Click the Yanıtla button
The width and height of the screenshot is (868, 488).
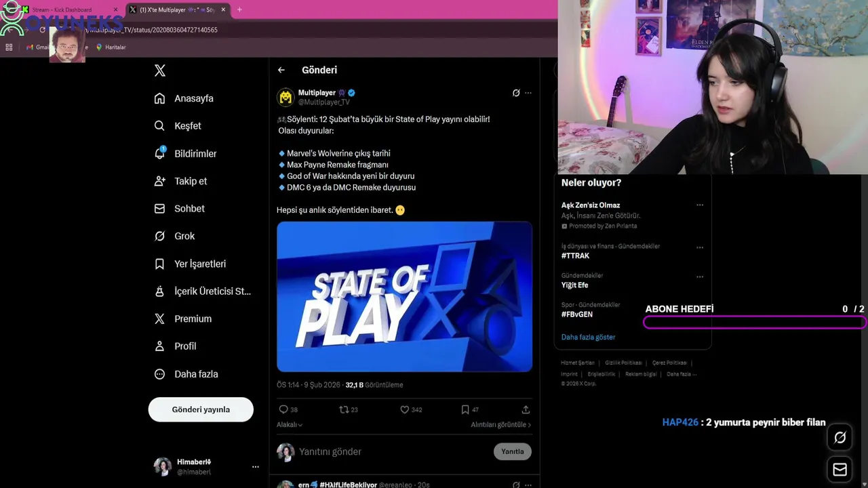pos(513,451)
